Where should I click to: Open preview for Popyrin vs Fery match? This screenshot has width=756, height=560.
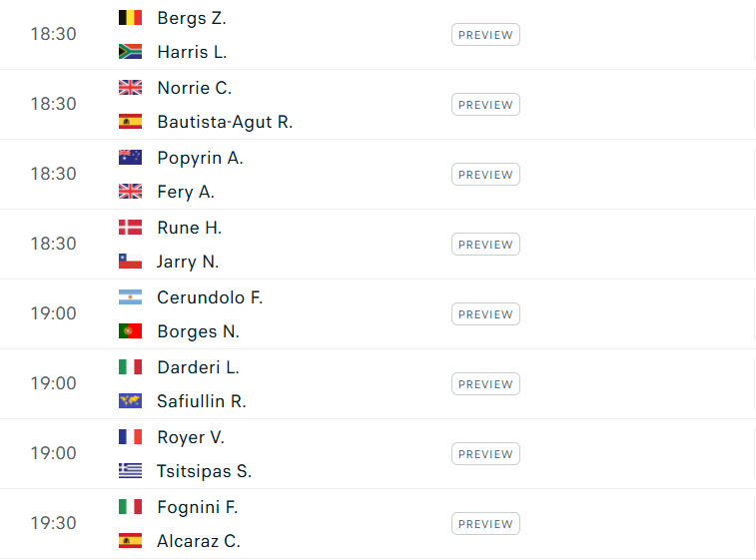[x=485, y=175]
